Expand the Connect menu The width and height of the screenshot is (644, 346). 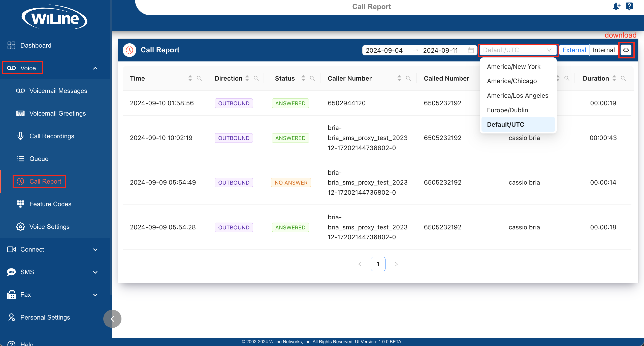coord(95,250)
